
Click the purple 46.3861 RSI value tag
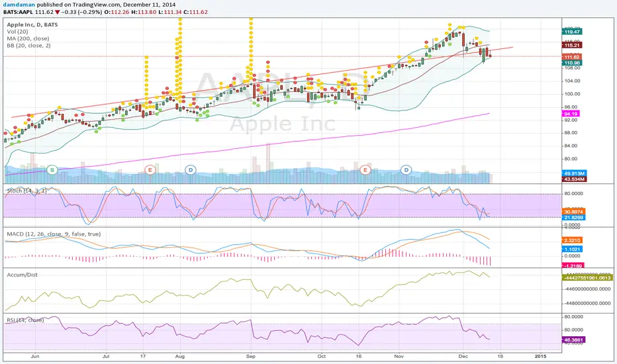click(574, 340)
